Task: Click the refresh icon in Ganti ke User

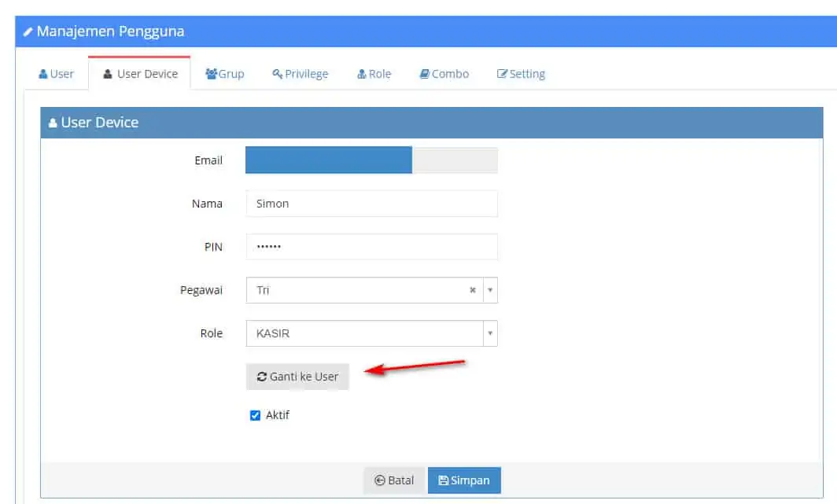Action: click(x=261, y=377)
